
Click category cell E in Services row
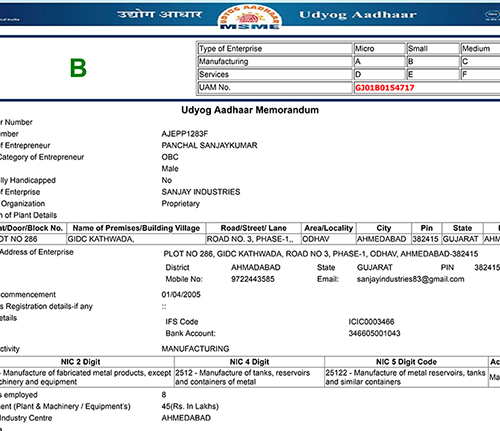pos(433,74)
